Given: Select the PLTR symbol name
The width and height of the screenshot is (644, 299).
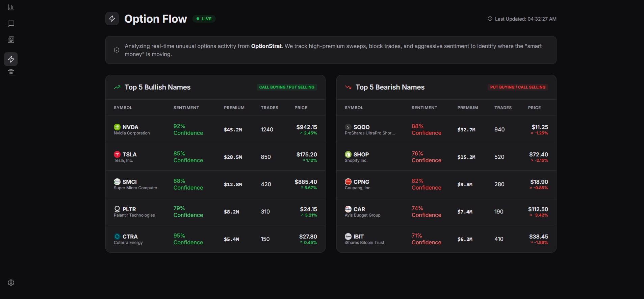Looking at the screenshot, I should (129, 209).
